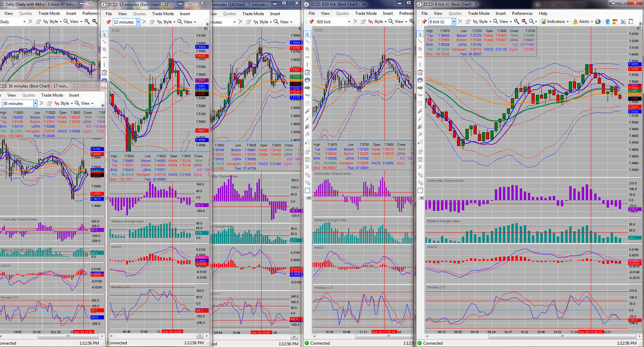The image size is (644, 347).
Task: Open the Help menu in 6 tick window
Action: pos(543,13)
